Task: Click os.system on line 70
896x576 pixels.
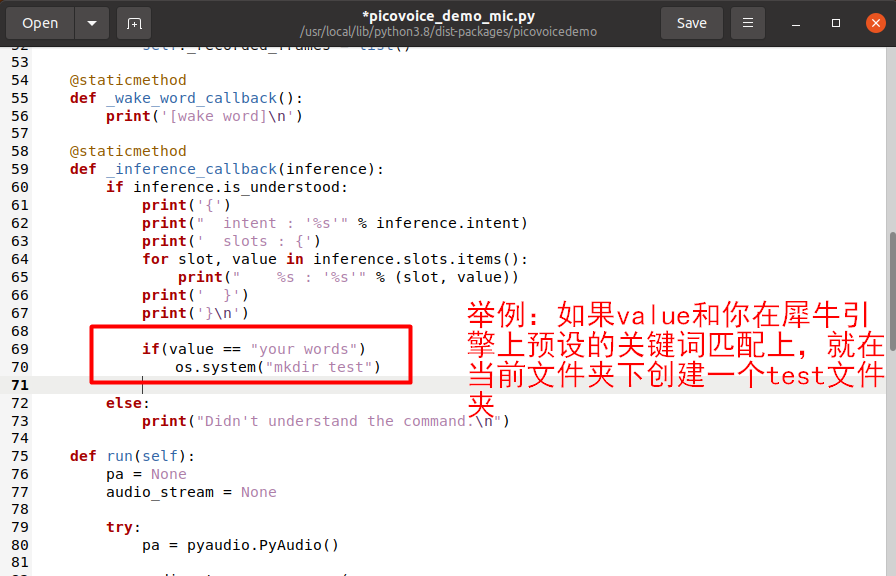Action: point(215,367)
